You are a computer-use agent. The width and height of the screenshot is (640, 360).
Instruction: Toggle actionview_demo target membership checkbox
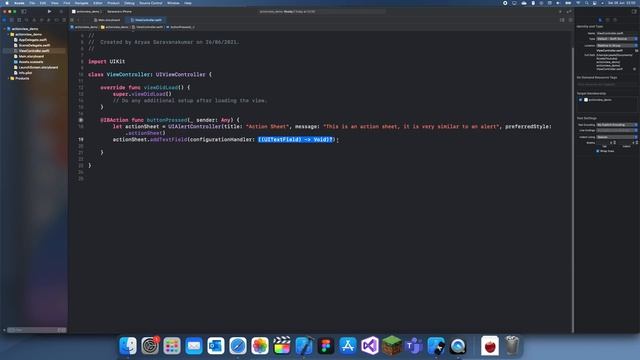click(580, 100)
